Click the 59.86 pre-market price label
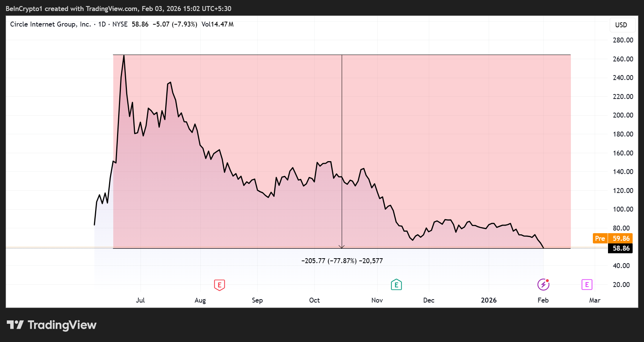This screenshot has width=644, height=342. pos(621,238)
